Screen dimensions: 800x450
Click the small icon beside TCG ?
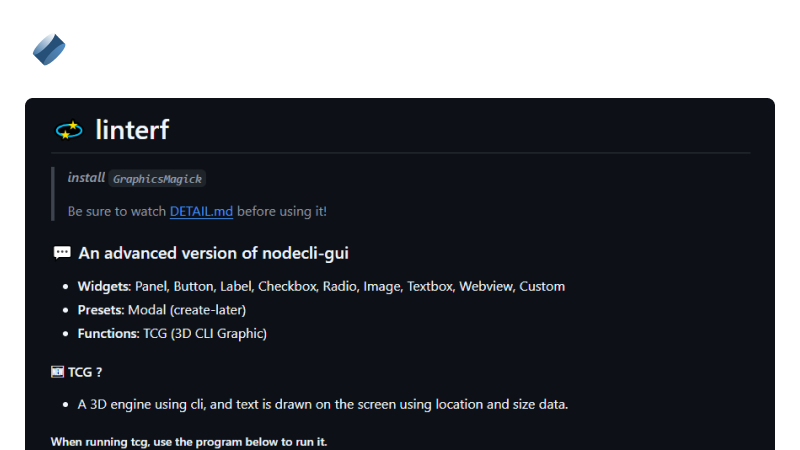(57, 372)
